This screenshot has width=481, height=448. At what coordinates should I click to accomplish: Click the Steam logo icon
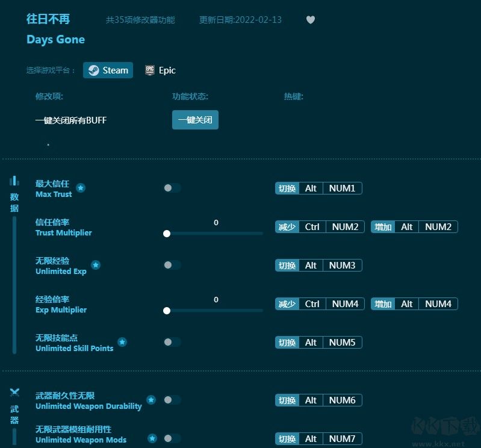tap(93, 70)
